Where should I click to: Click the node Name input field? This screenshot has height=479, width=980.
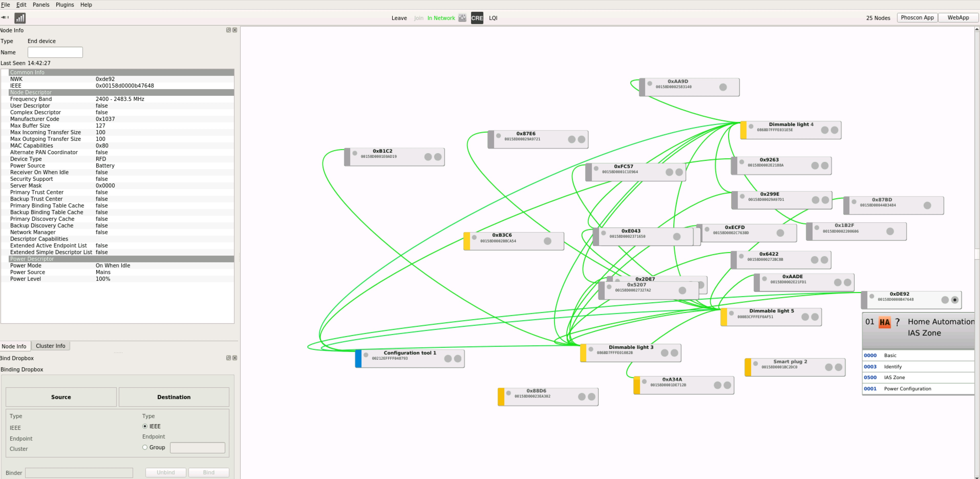click(x=55, y=52)
